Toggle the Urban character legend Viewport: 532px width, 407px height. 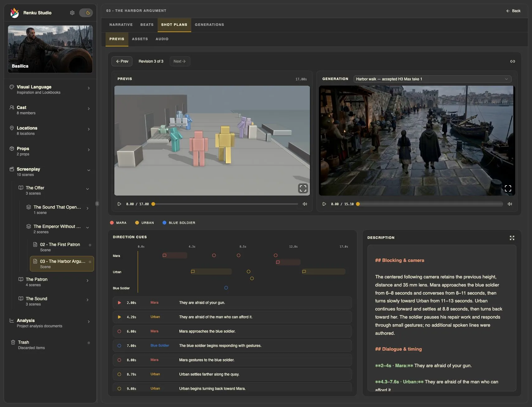point(145,223)
